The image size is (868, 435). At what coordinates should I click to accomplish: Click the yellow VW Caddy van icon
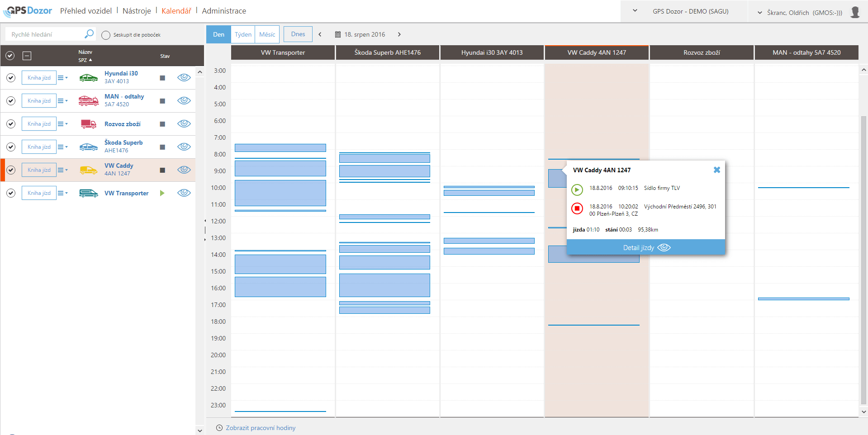tap(88, 170)
